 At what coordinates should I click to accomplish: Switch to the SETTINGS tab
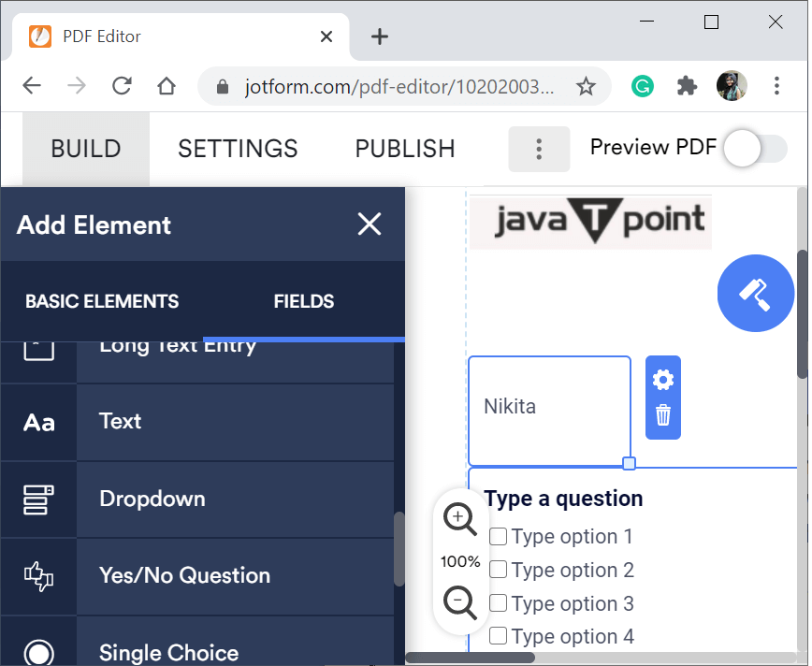[x=238, y=149]
